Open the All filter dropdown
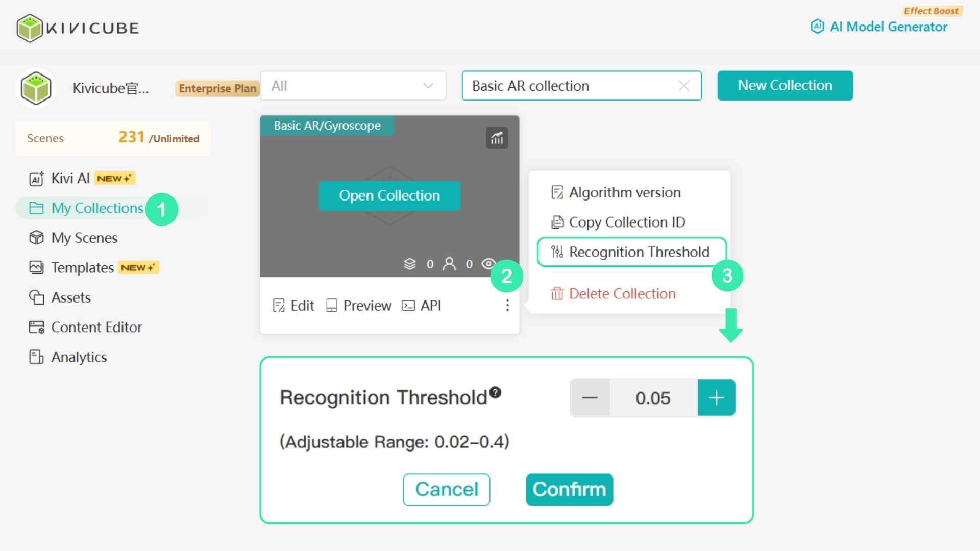This screenshot has width=980, height=551. pyautogui.click(x=353, y=86)
